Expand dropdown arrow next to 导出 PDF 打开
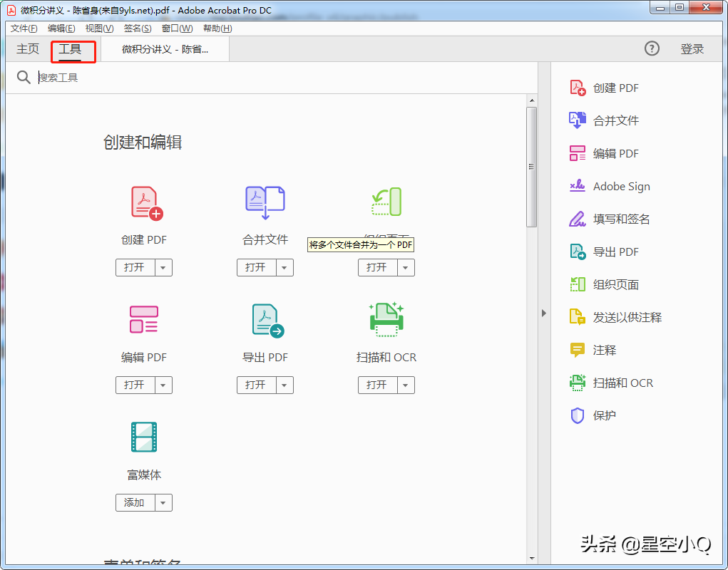This screenshot has width=728, height=570. pos(284,385)
